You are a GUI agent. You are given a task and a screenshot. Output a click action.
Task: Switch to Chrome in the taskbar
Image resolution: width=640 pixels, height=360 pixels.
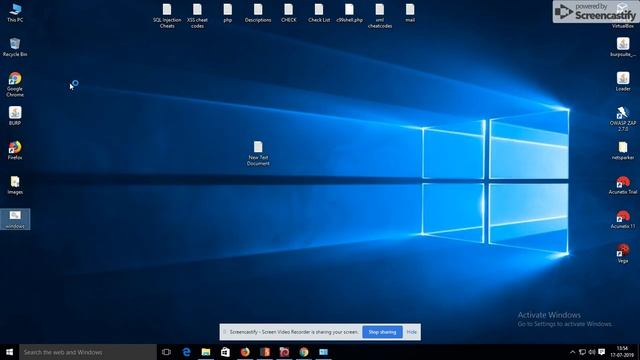304,352
